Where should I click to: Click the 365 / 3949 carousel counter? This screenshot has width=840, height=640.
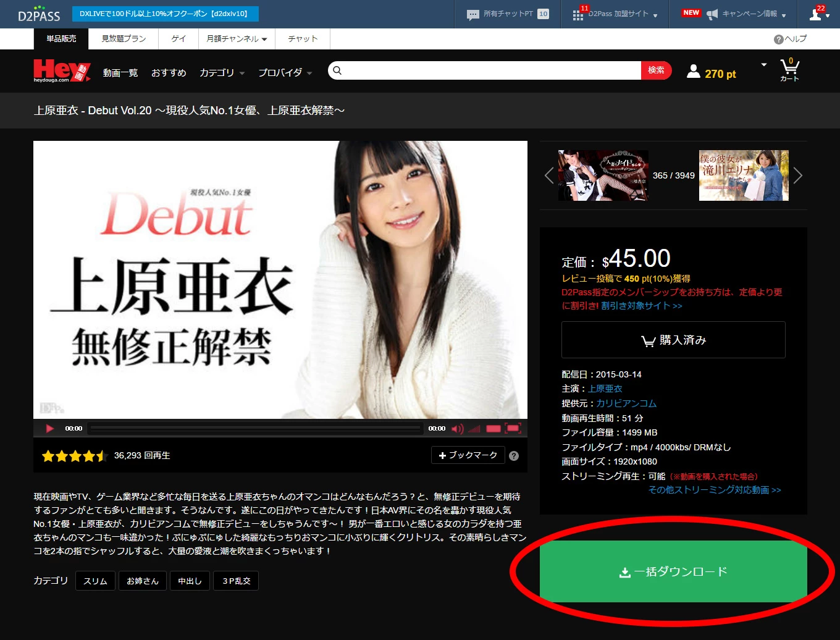point(674,175)
